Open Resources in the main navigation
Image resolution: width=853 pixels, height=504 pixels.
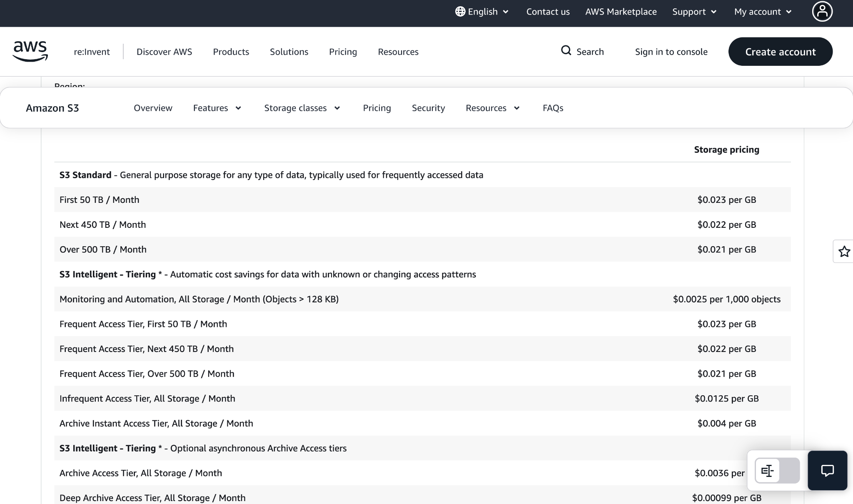pyautogui.click(x=398, y=52)
